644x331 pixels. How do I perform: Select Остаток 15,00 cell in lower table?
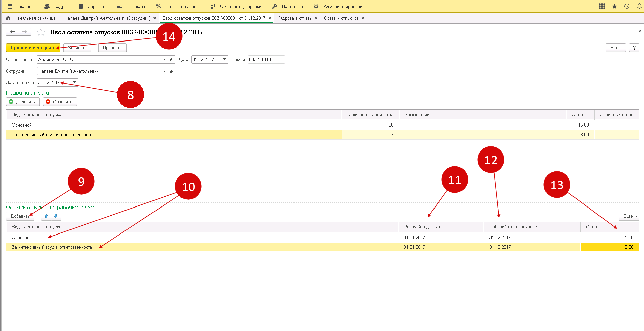click(x=610, y=238)
